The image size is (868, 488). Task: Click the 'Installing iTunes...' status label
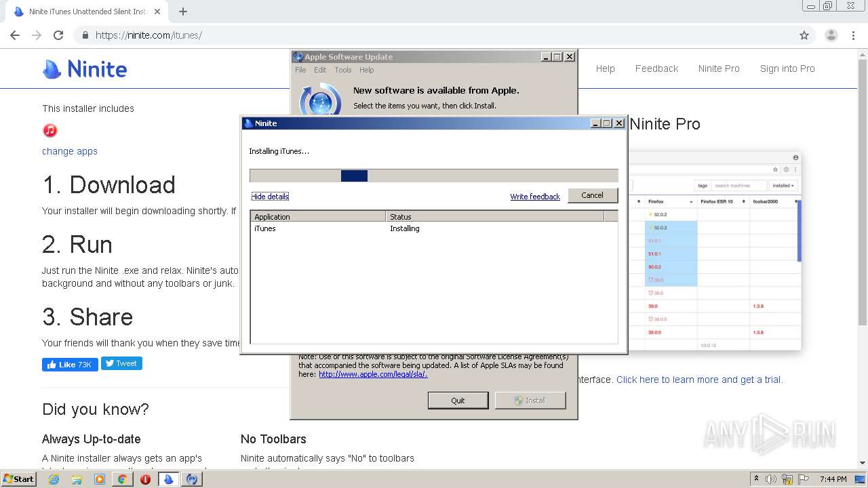click(x=279, y=151)
